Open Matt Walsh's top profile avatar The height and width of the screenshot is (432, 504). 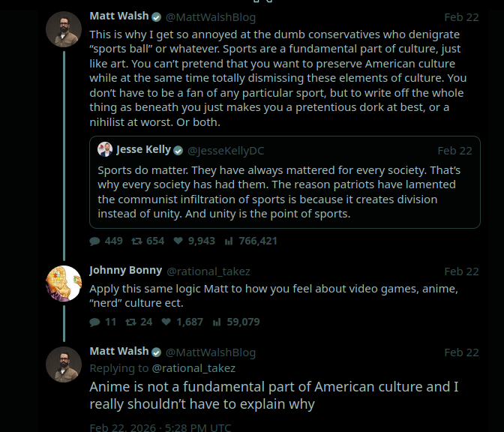point(64,29)
